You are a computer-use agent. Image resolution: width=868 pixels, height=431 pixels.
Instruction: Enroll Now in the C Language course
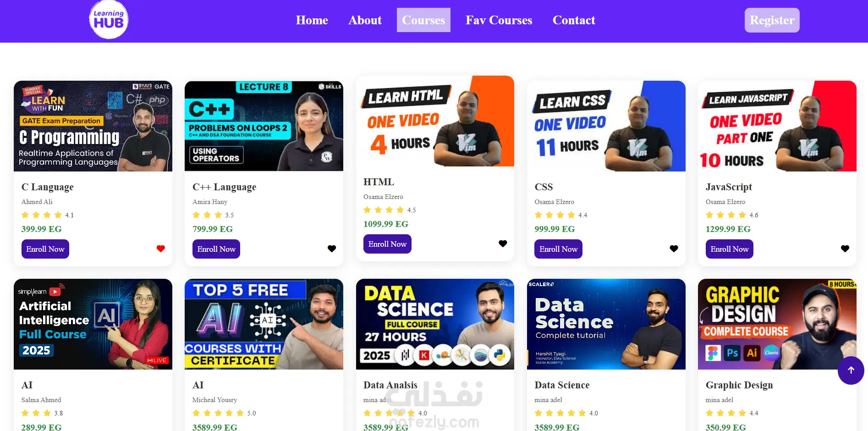45,249
